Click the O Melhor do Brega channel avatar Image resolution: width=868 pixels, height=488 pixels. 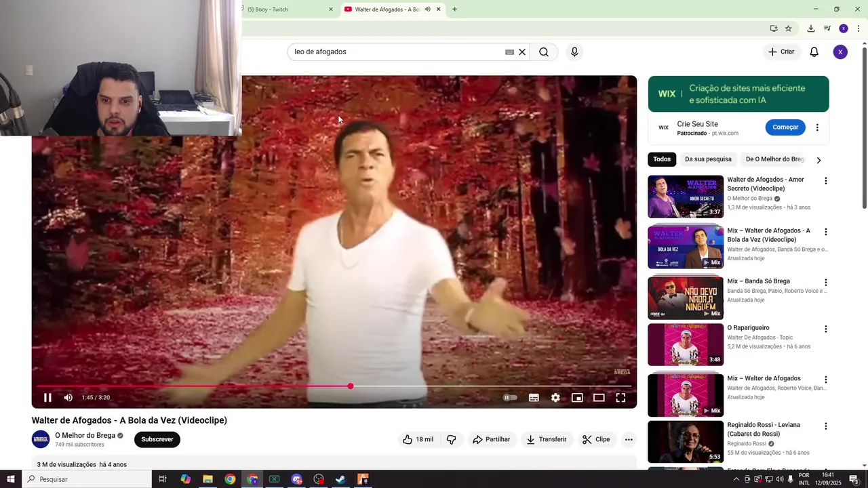click(41, 439)
